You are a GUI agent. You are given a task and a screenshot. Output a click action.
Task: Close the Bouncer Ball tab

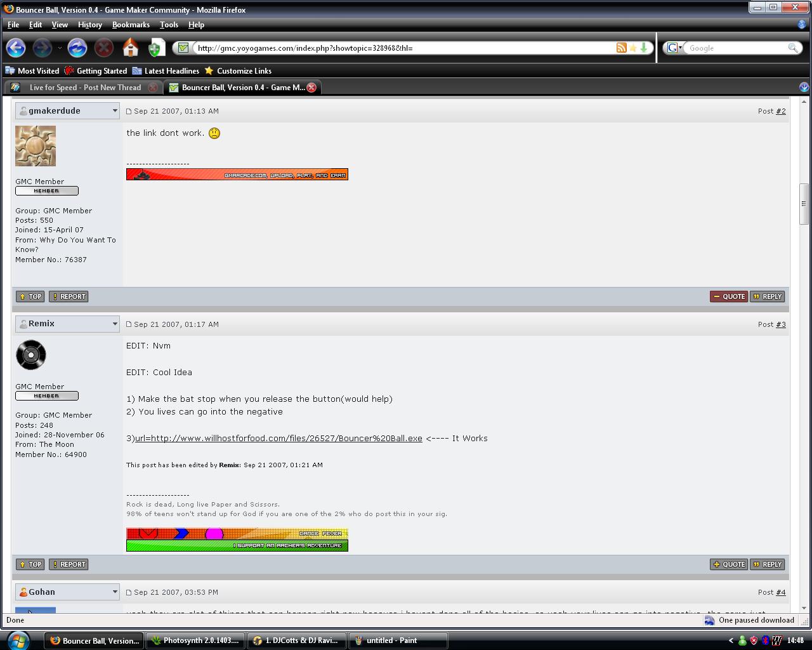311,88
